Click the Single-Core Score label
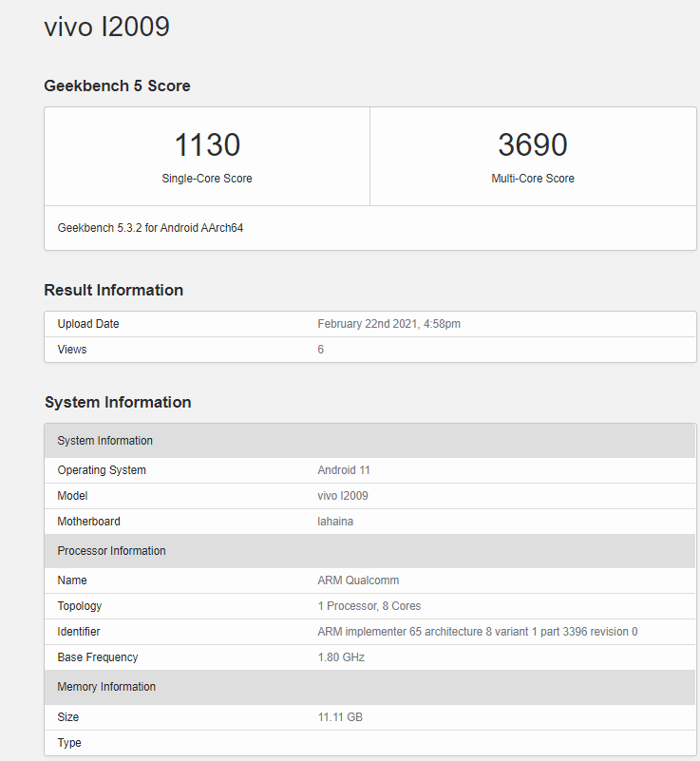 click(207, 179)
